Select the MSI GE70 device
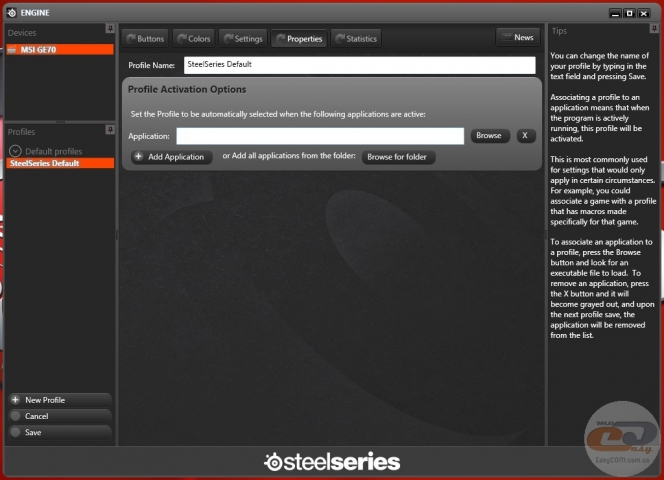This screenshot has width=664, height=480. [60, 50]
